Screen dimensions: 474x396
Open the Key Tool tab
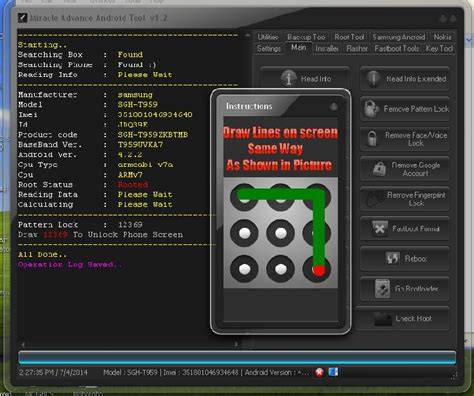[x=439, y=49]
